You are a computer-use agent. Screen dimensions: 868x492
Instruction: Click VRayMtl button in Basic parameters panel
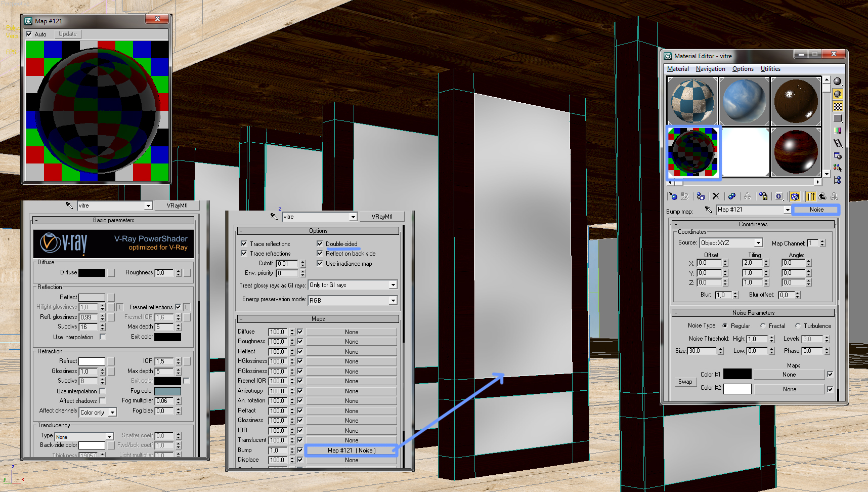[177, 206]
